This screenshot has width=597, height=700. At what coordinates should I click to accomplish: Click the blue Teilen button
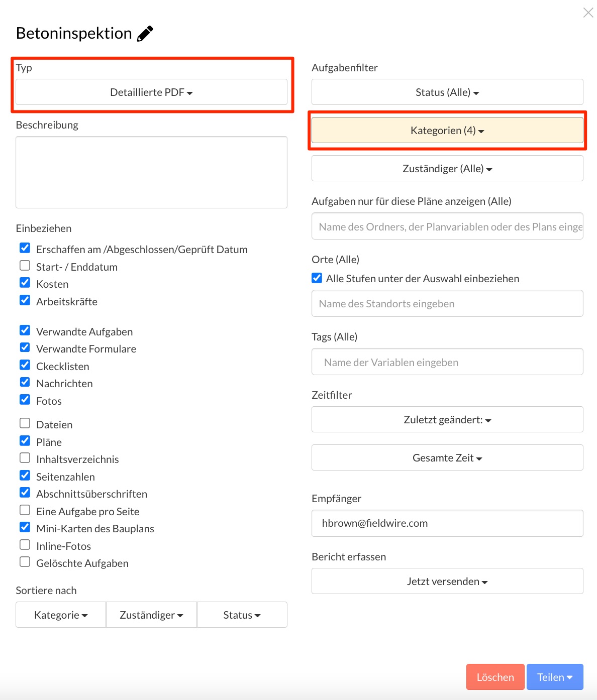[x=555, y=677]
